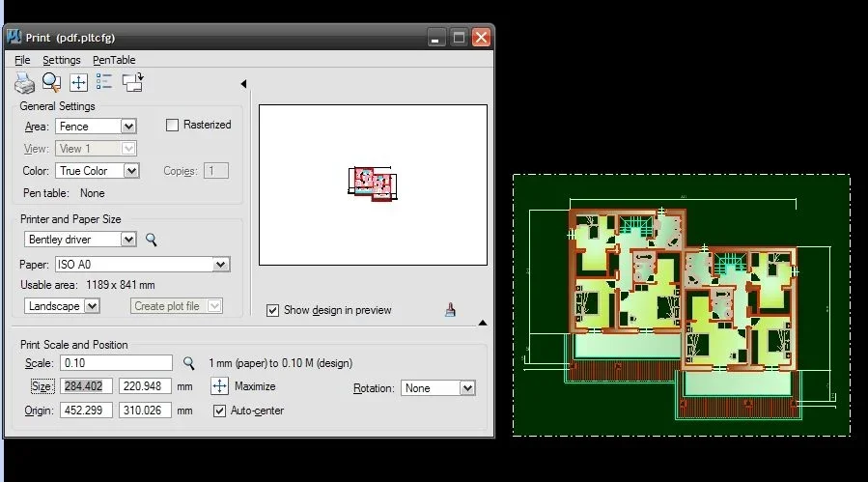Click magnifier next to Bentley driver

tap(152, 240)
